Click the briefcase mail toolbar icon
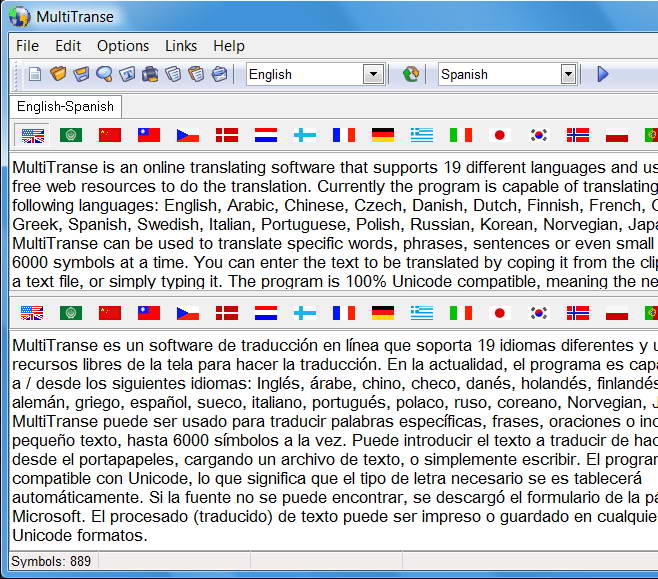658x579 pixels. pos(219,74)
